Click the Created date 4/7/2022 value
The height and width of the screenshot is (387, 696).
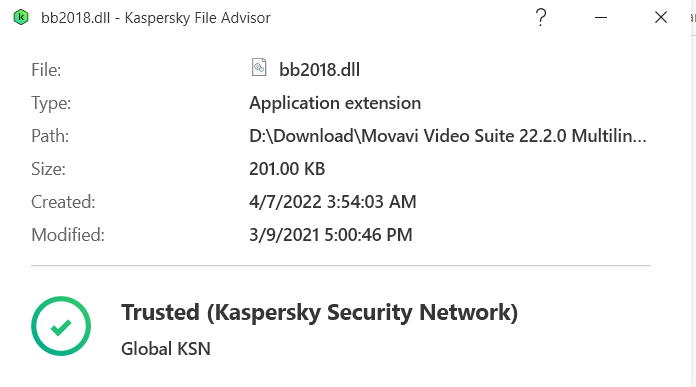point(332,202)
